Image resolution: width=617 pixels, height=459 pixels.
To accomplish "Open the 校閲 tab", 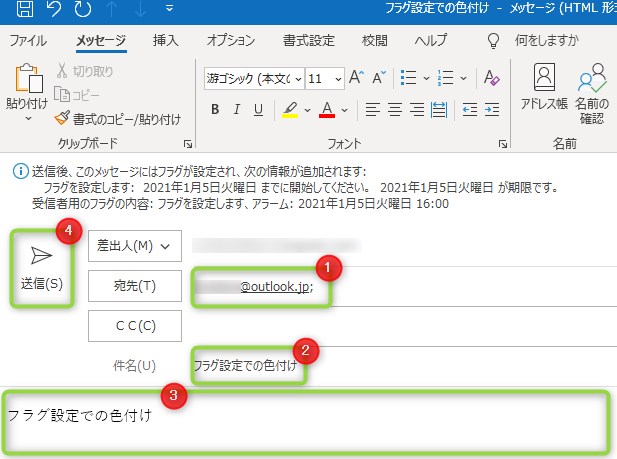I will point(375,40).
